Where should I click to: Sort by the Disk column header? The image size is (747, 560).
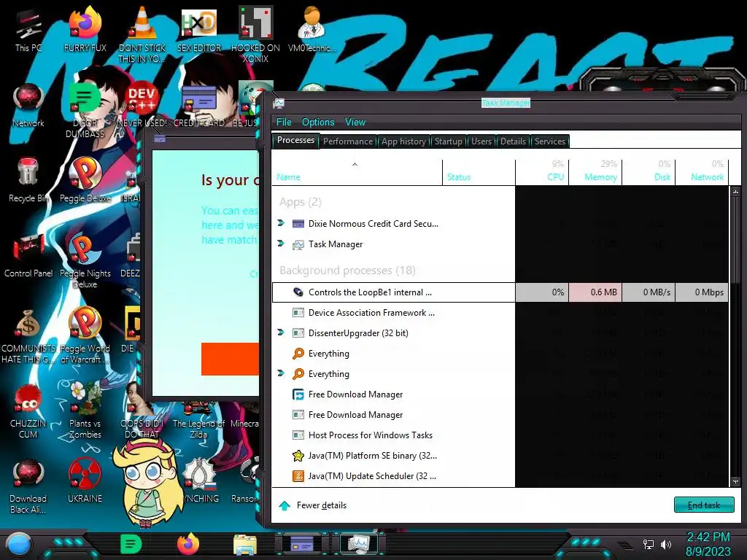[x=649, y=172]
